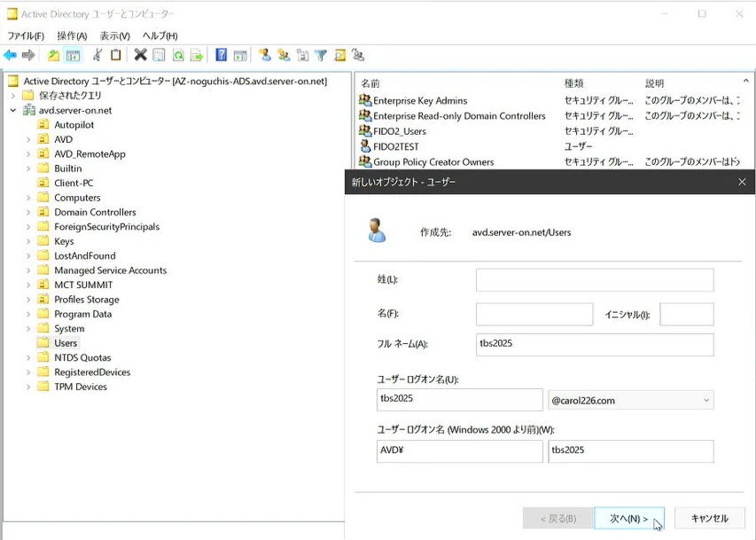
Task: Expand the System container
Action: [28, 329]
